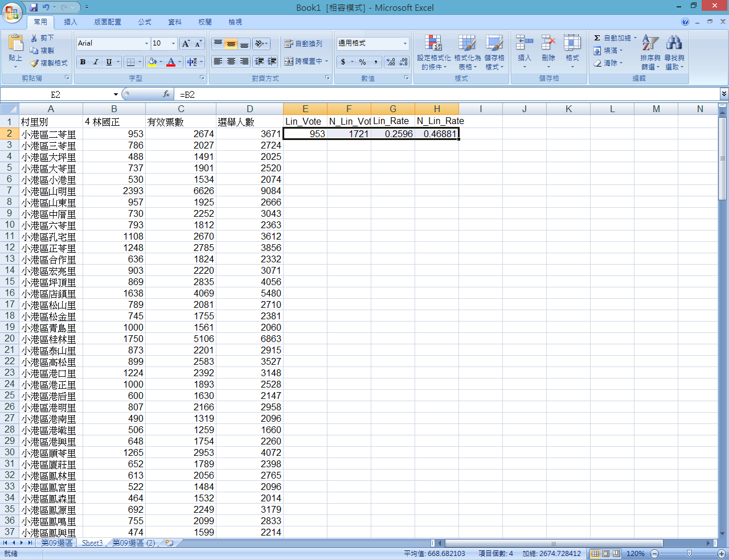Open the Arial font name dropdown
Image resolution: width=729 pixels, height=560 pixels.
146,43
